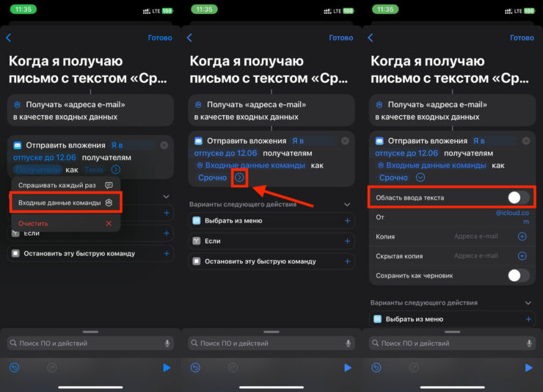
Task: Tap the 'Срочно' subject token in middle screen
Action: point(212,178)
